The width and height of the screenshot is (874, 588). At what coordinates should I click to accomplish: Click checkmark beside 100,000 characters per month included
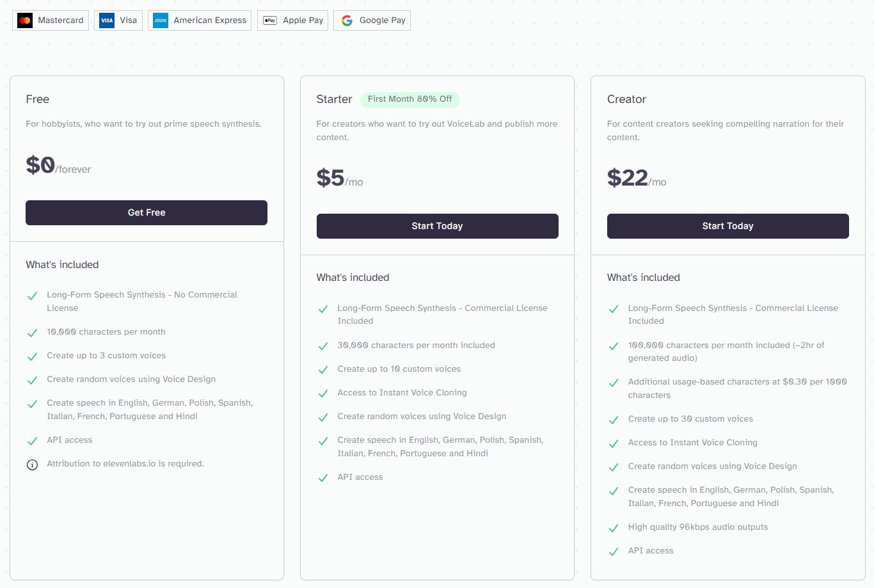click(x=614, y=346)
